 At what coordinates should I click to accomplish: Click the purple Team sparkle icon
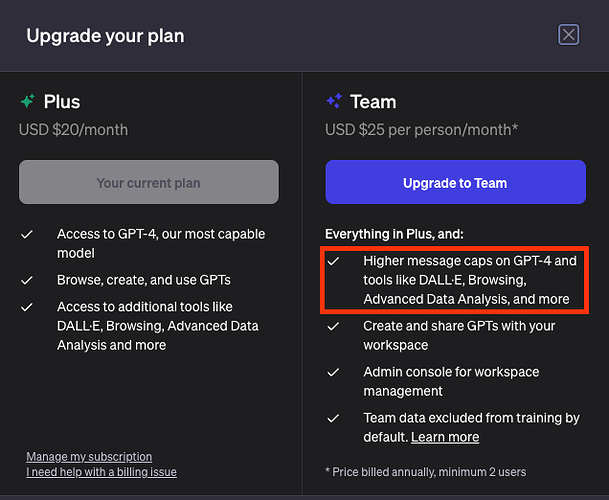coord(334,101)
